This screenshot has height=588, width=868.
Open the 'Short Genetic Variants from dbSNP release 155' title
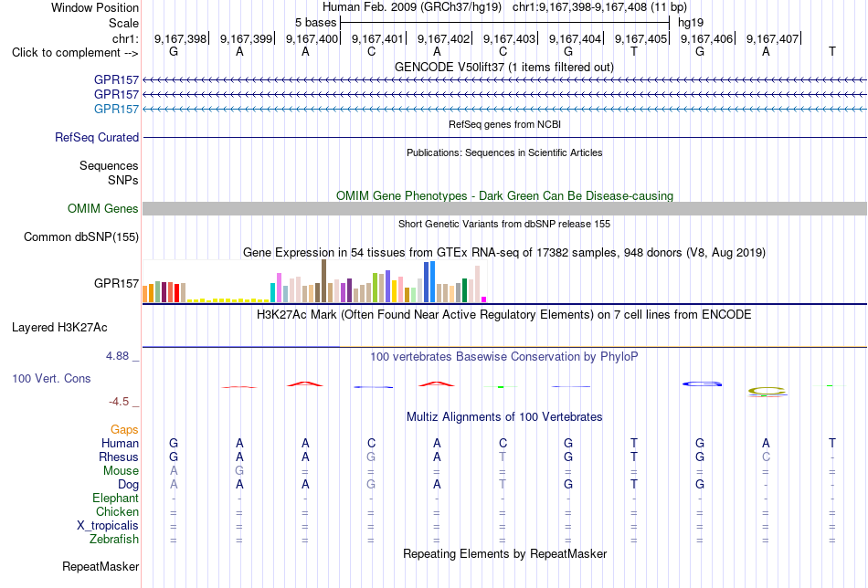click(x=504, y=224)
